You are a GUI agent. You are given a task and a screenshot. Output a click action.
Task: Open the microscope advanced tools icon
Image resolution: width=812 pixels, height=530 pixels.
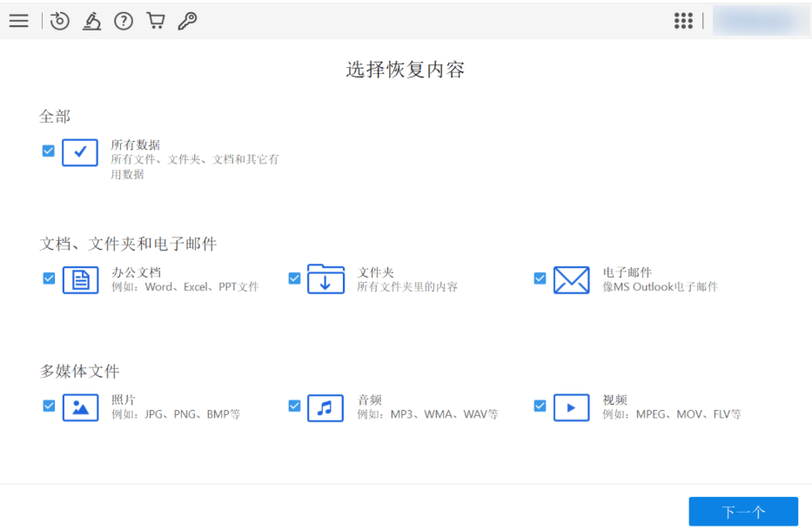pos(91,21)
